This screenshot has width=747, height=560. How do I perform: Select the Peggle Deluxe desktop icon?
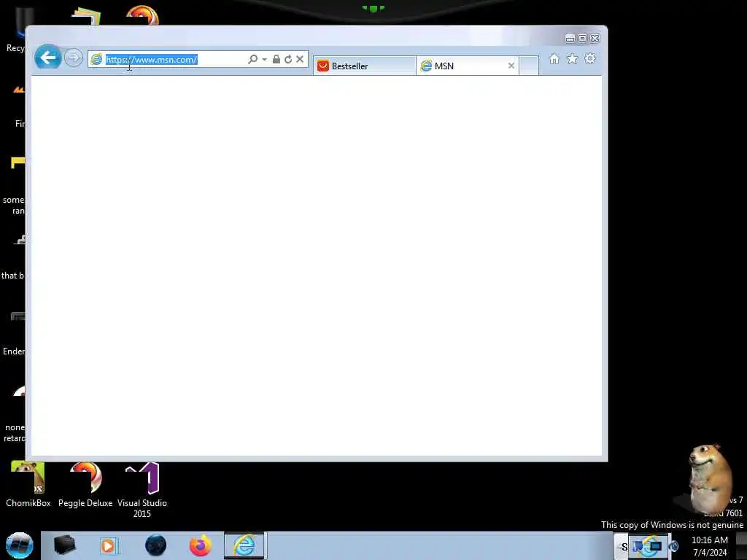pyautogui.click(x=85, y=485)
